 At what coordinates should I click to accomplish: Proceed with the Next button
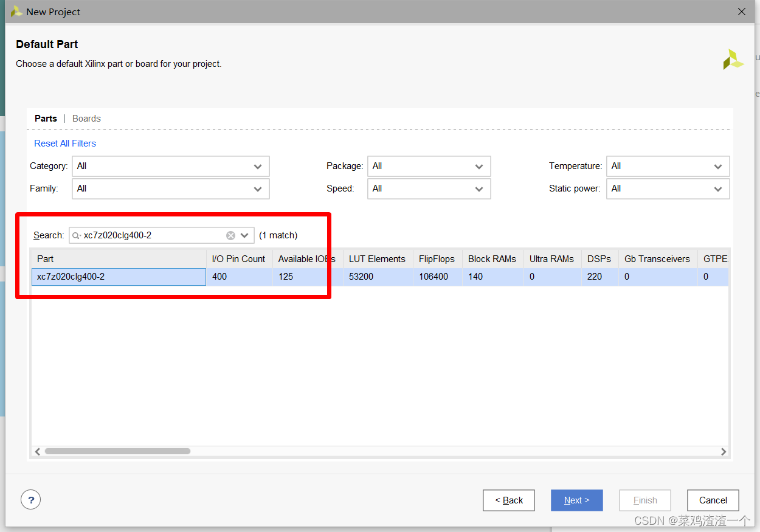577,500
